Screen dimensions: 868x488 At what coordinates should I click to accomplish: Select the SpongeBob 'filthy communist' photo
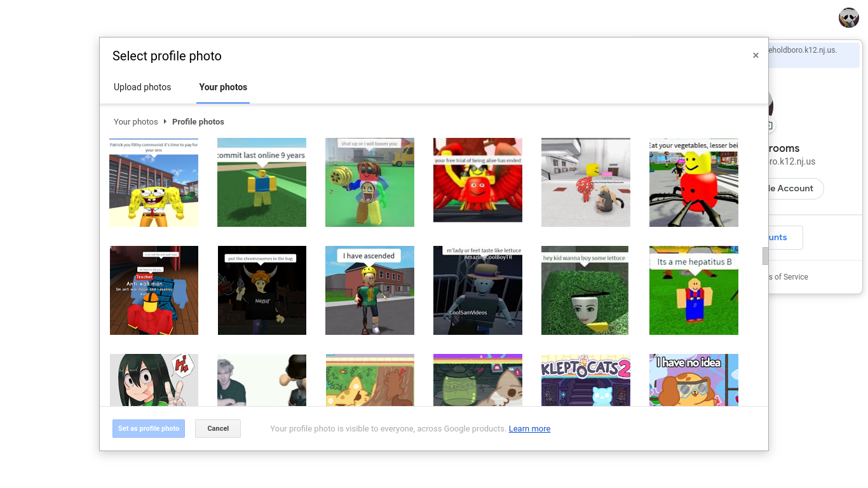click(x=154, y=182)
